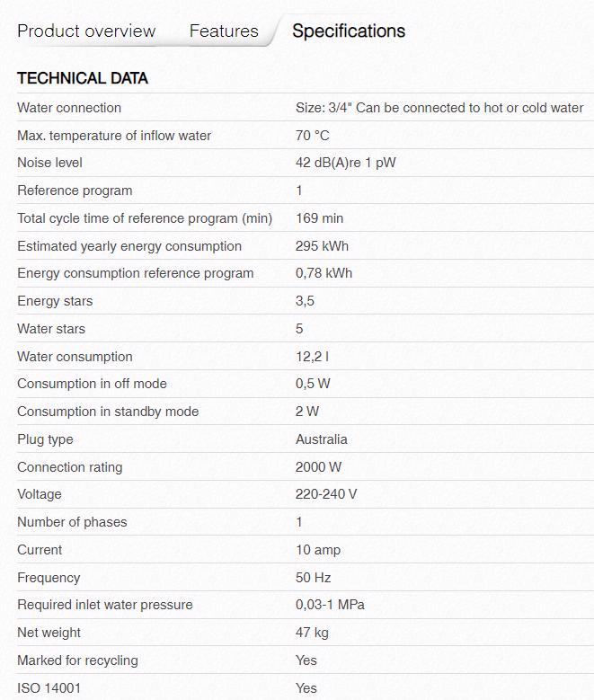Click the Water stars row label
The height and width of the screenshot is (700, 594).
click(x=51, y=329)
